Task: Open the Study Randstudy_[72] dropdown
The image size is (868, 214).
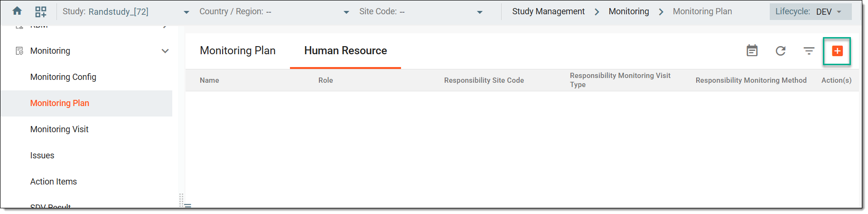Action: (x=126, y=11)
